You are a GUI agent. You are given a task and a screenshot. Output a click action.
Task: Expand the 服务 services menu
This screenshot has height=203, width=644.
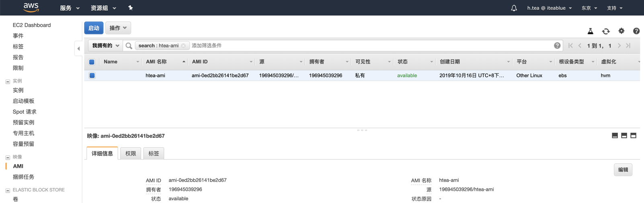tap(70, 8)
